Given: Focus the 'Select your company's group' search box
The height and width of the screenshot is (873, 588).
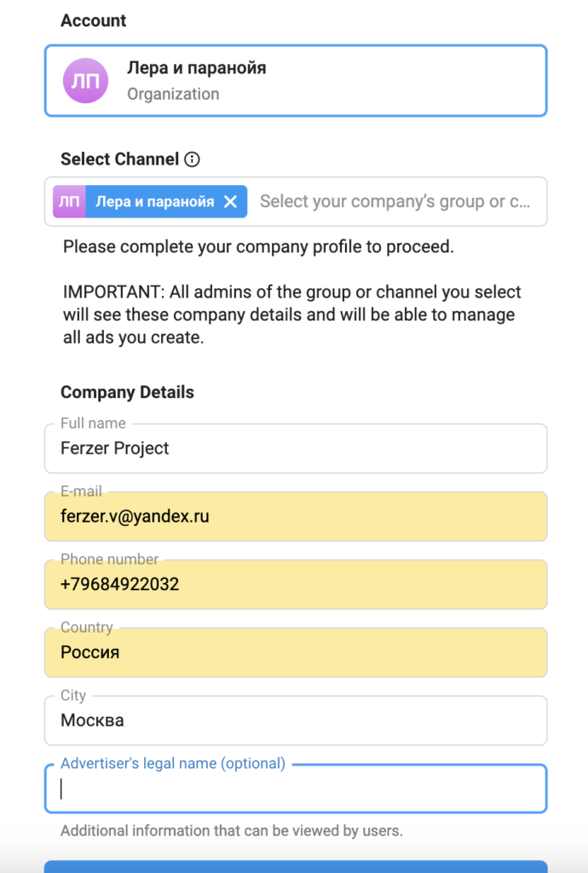Looking at the screenshot, I should 395,202.
